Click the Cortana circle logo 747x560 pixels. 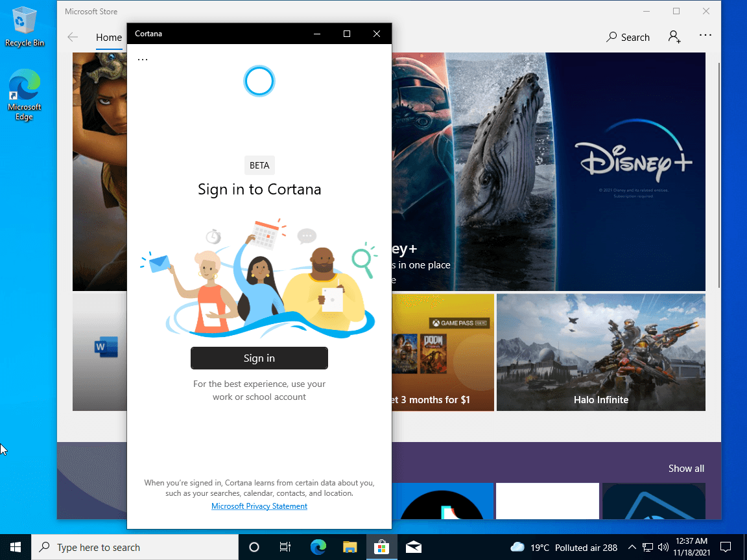point(259,82)
